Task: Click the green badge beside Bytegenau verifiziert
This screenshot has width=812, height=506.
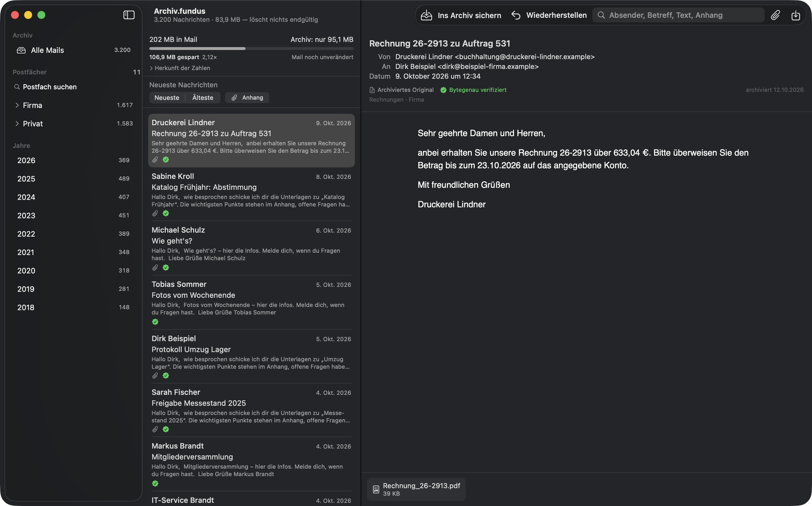Action: (x=443, y=90)
